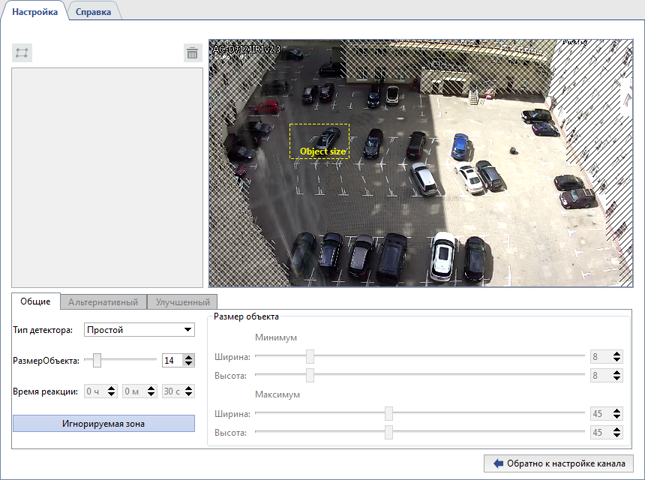
Task: Open the Тип детектора dropdown
Action: pyautogui.click(x=139, y=330)
